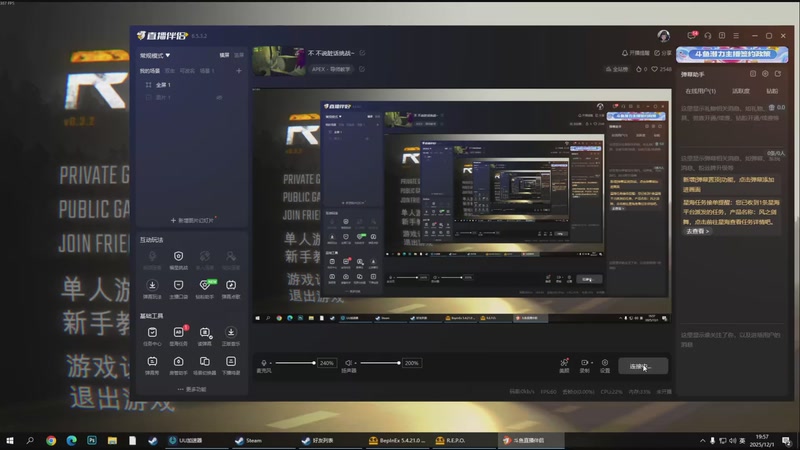Viewport: 800px width, 450px height.
Task: Open the tool icon with NEW badge
Action: coord(205,285)
